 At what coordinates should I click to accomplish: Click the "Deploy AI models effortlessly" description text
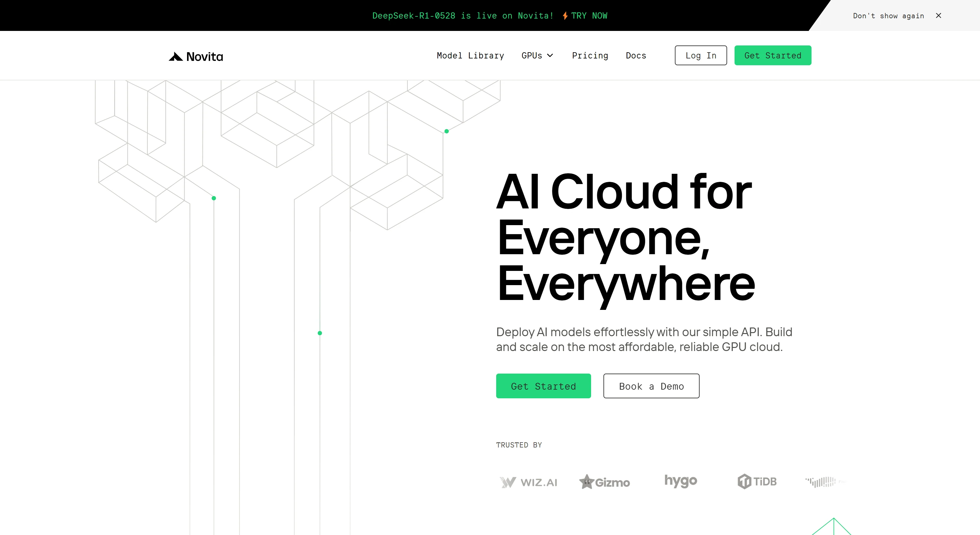click(x=644, y=340)
